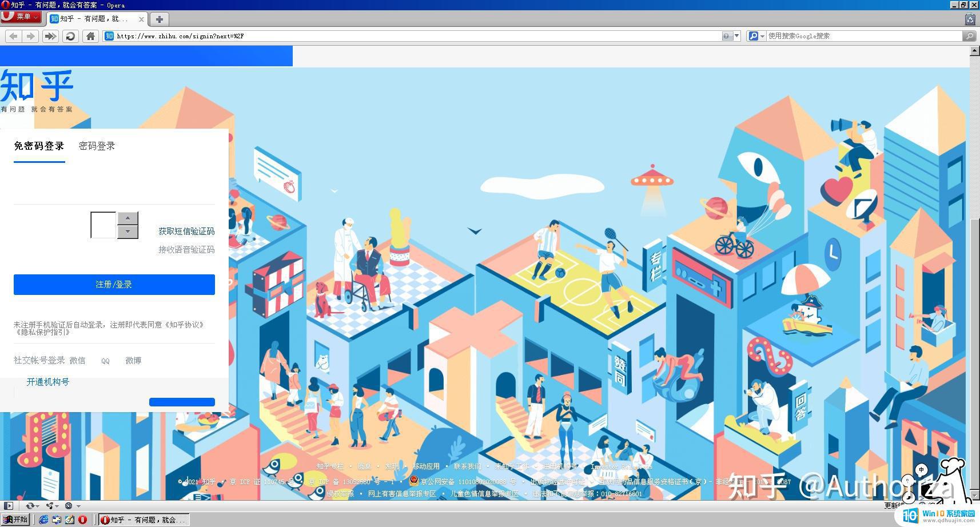Launch Opera from quick launch

coord(82,520)
